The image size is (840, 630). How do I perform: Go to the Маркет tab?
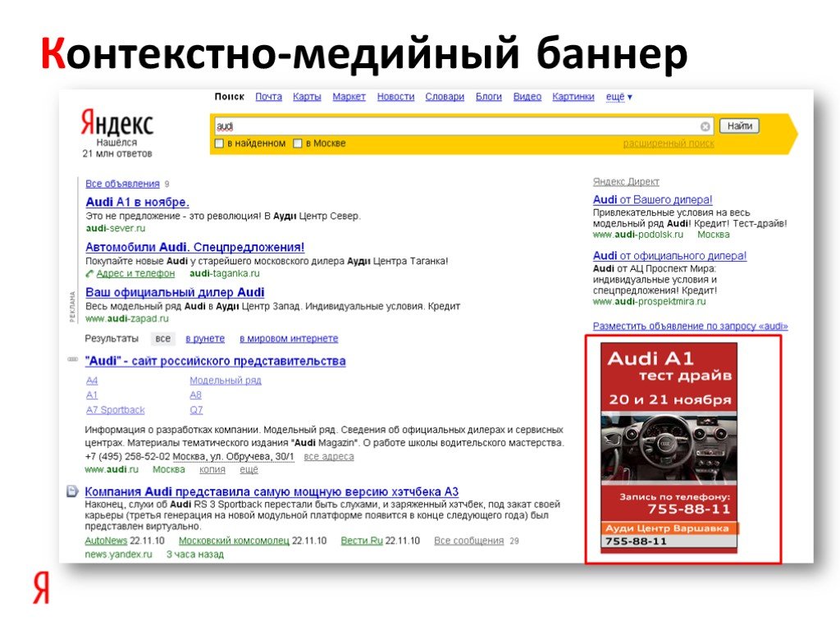tap(349, 97)
